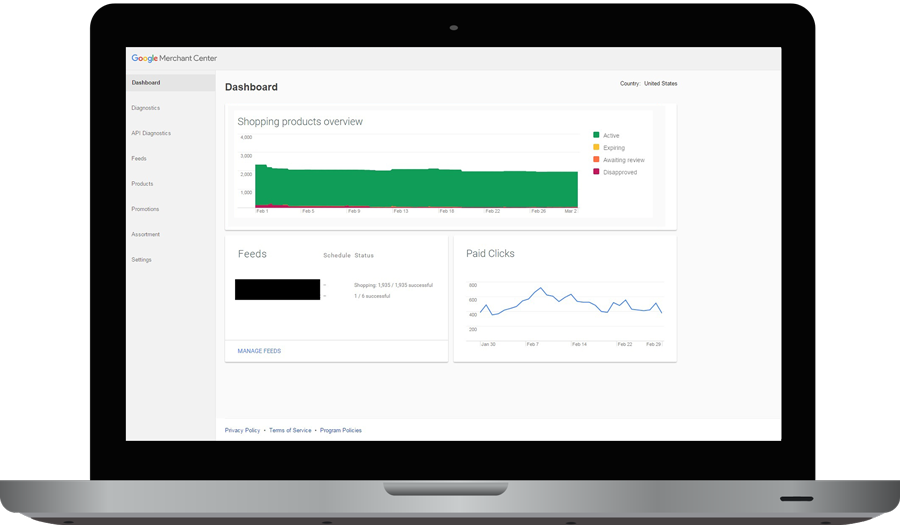Open the Program Policies footer link
Screen dimensions: 900x525
pos(341,430)
